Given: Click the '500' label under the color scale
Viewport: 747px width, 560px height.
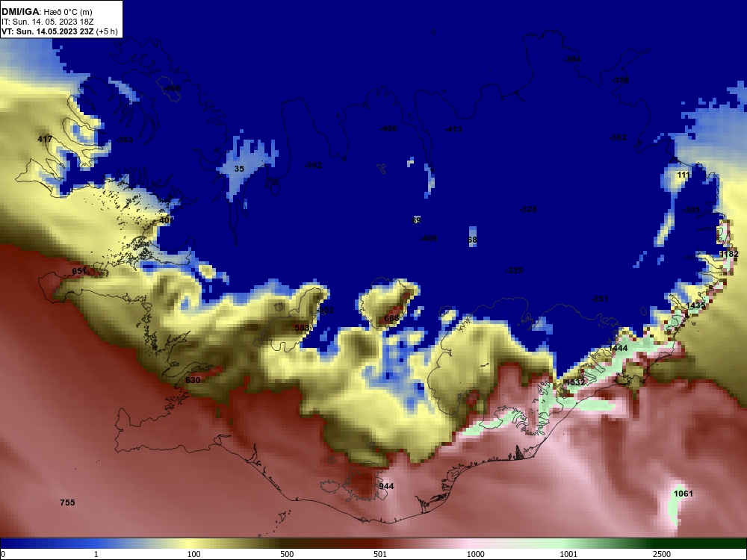Looking at the screenshot, I should click(x=288, y=554).
